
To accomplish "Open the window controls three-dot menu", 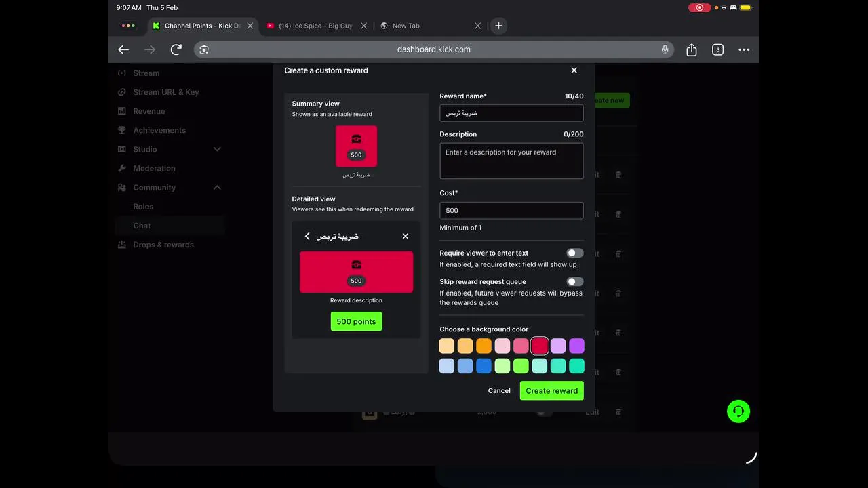I will [x=128, y=26].
